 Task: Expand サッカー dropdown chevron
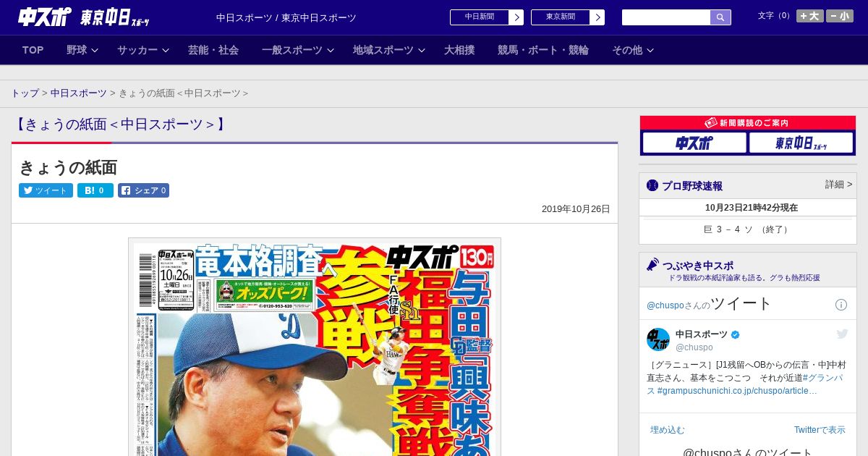166,50
